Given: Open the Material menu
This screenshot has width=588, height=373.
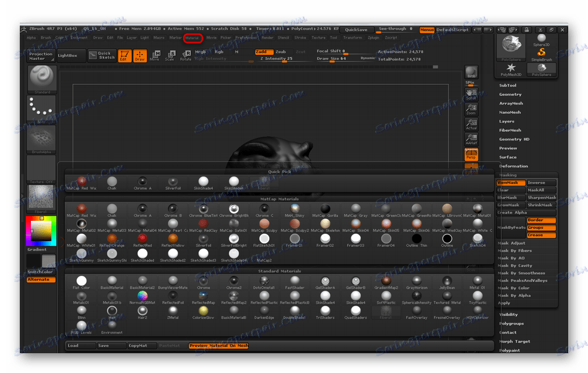Looking at the screenshot, I should click(192, 38).
